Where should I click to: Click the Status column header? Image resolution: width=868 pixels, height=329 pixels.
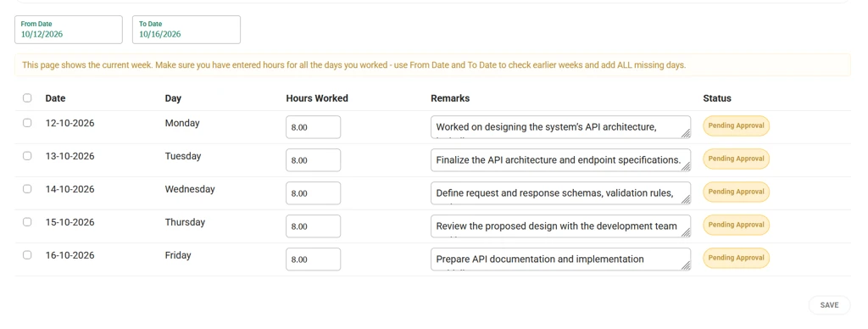(x=717, y=98)
